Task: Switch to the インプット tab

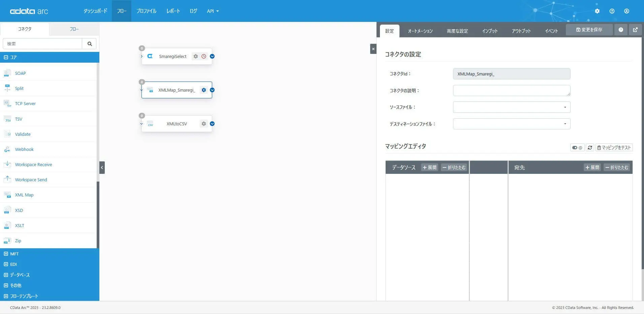Action: click(x=490, y=31)
